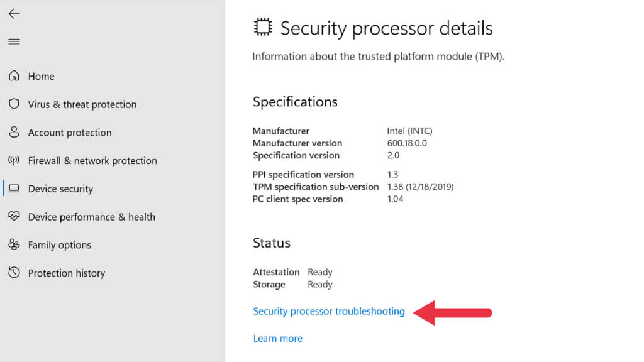The width and height of the screenshot is (644, 362).
Task: Open the Learn more link
Action: coord(277,339)
